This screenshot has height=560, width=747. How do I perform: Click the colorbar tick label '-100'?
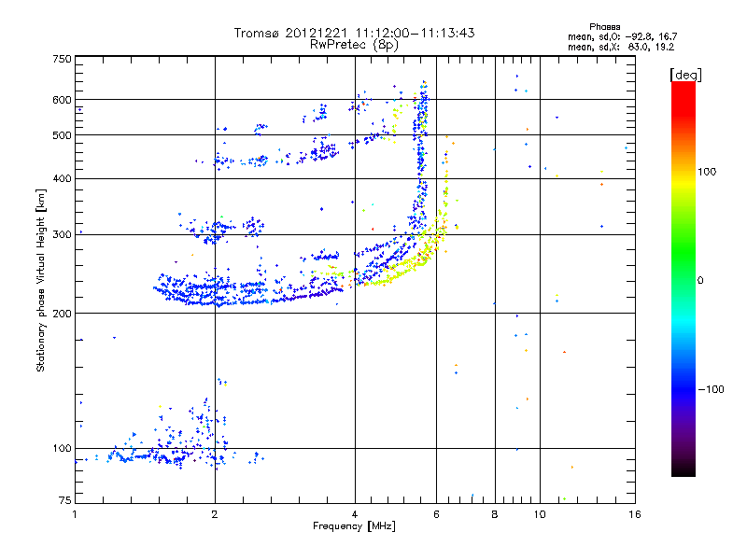point(711,389)
